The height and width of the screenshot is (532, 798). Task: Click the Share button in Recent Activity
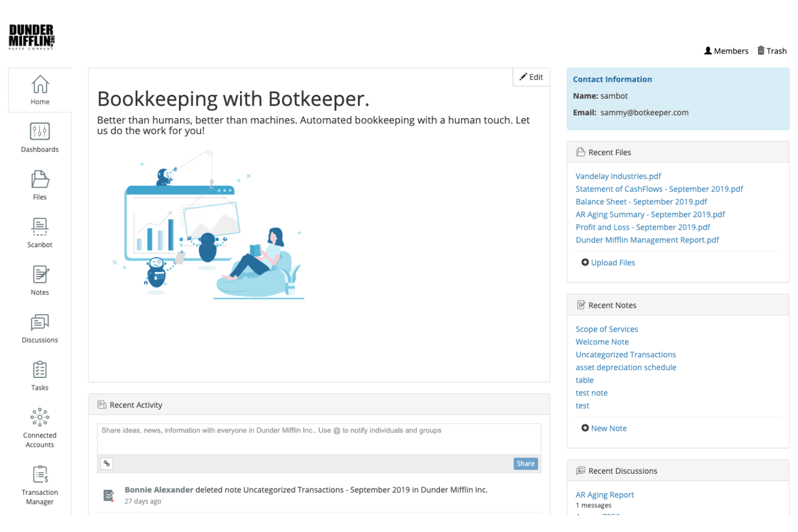tap(526, 464)
